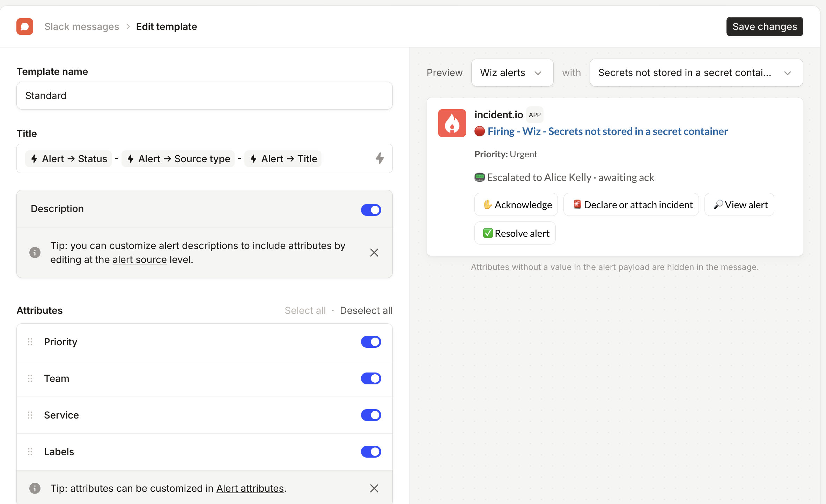Image resolution: width=826 pixels, height=504 pixels.
Task: Select the Alert → Title chip
Action: 283,159
